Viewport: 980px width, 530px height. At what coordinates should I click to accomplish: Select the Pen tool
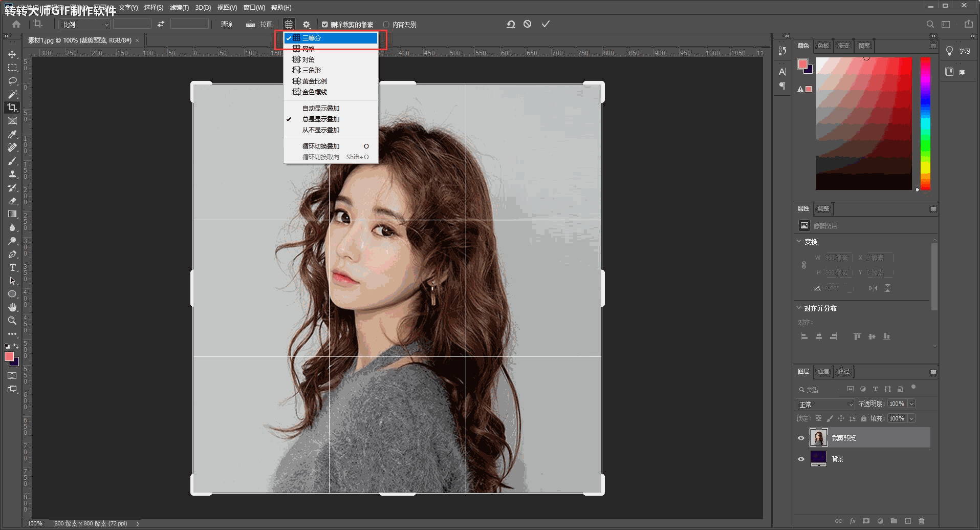tap(12, 254)
